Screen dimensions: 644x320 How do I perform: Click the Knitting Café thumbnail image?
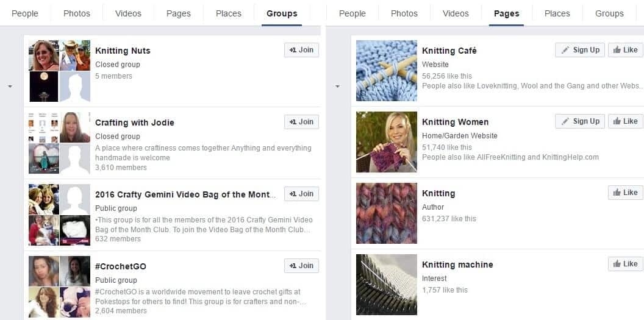387,71
